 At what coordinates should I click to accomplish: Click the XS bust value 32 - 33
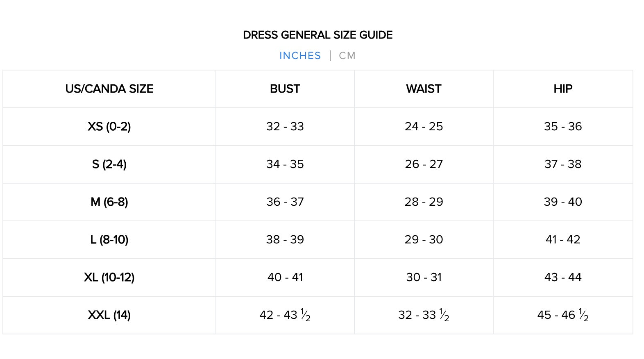(285, 127)
